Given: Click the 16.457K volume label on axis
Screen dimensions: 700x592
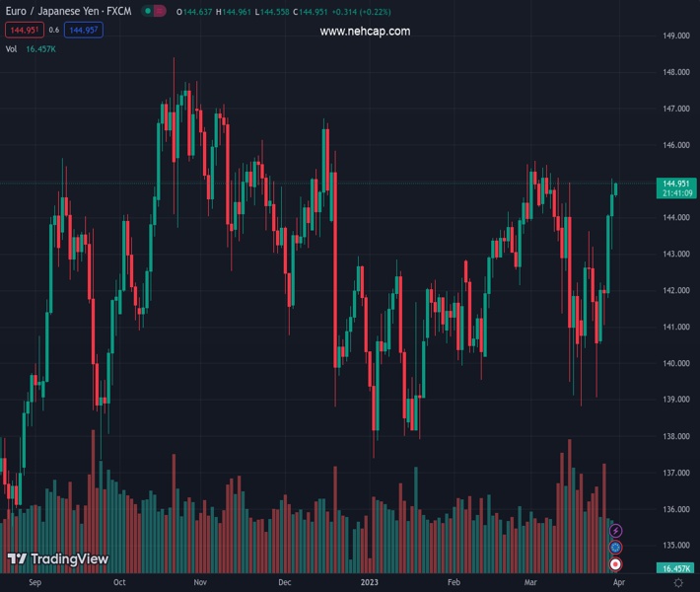Looking at the screenshot, I should [675, 569].
